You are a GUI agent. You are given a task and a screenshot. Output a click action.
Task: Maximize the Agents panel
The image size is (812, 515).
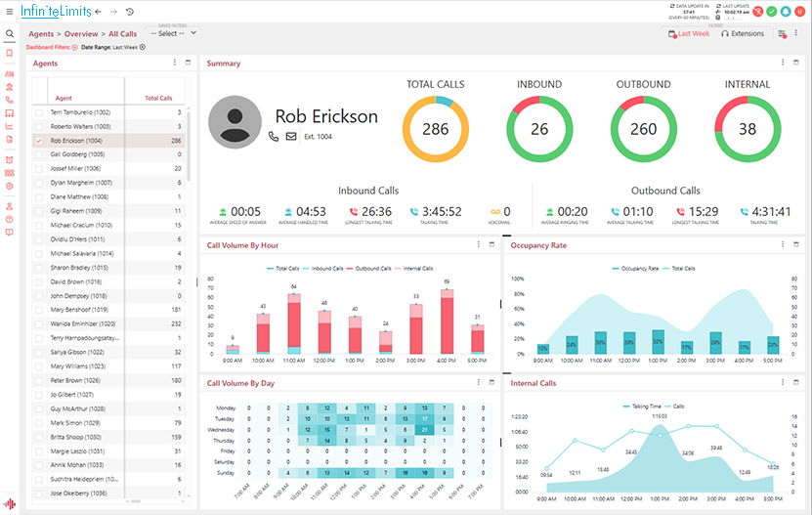point(188,63)
